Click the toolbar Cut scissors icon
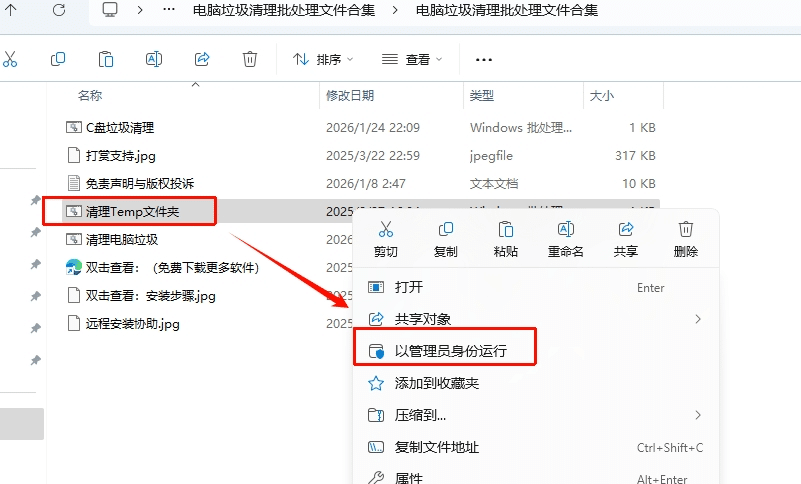 click(10, 59)
